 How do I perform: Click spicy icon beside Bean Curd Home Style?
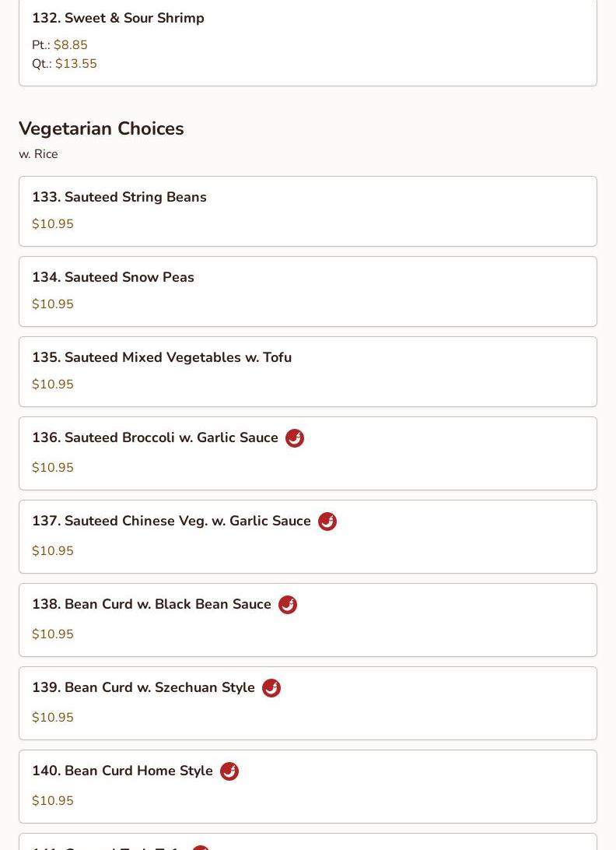click(229, 771)
